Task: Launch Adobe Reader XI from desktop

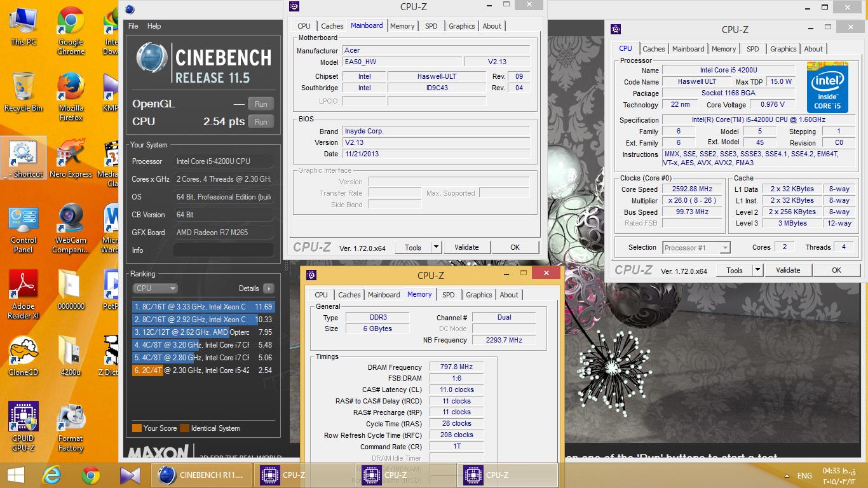Action: pos(24,295)
